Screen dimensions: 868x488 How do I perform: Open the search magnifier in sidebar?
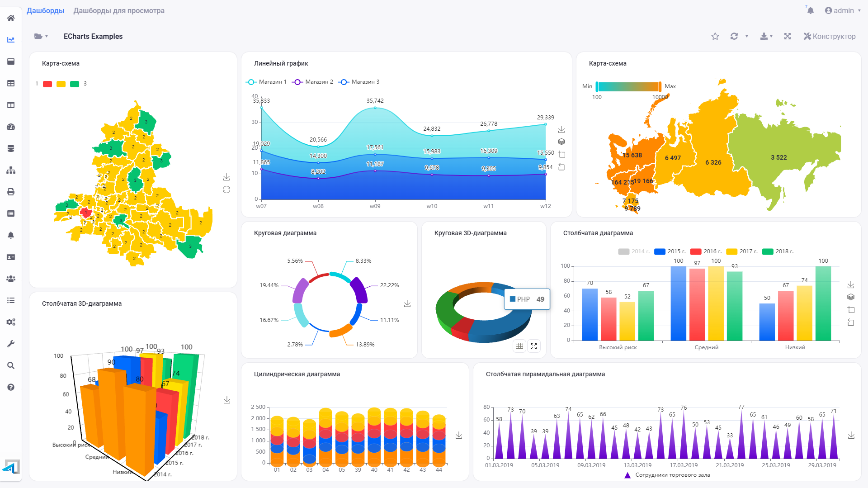[x=11, y=365]
